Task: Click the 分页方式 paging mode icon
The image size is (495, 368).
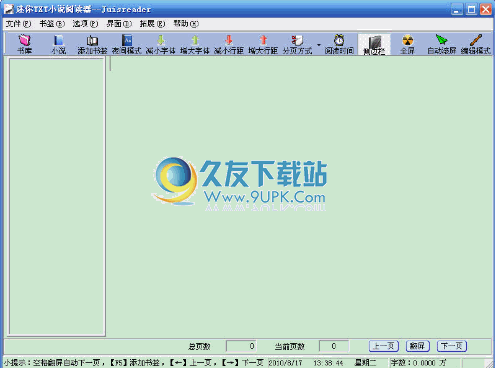Action: click(297, 44)
